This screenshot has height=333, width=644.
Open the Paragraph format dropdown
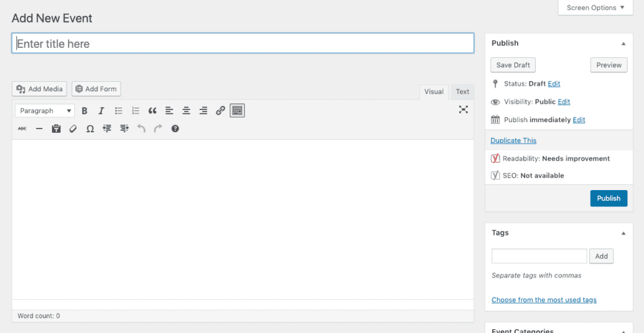[45, 111]
